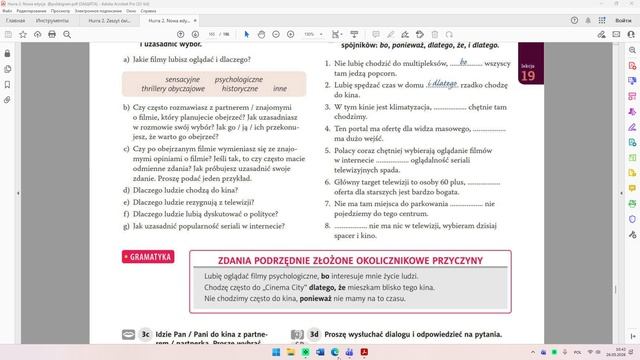Print the document with the printer icon
This screenshot has width=640, height=360.
pos(52,35)
